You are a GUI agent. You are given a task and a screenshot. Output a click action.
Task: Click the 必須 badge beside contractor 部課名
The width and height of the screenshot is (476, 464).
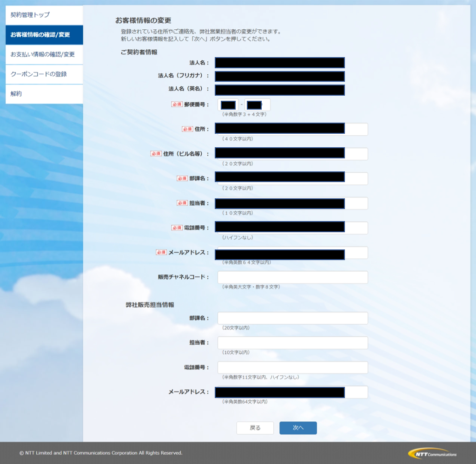click(182, 178)
